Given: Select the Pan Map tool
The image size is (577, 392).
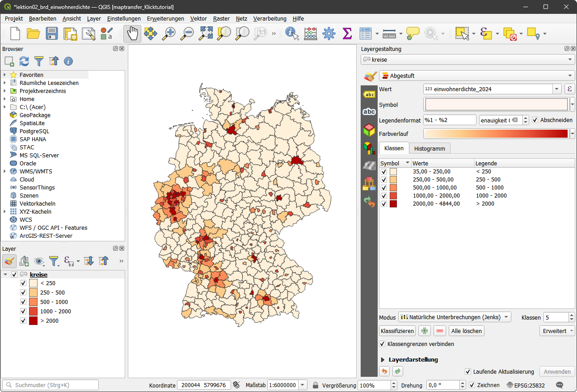Looking at the screenshot, I should click(x=132, y=33).
